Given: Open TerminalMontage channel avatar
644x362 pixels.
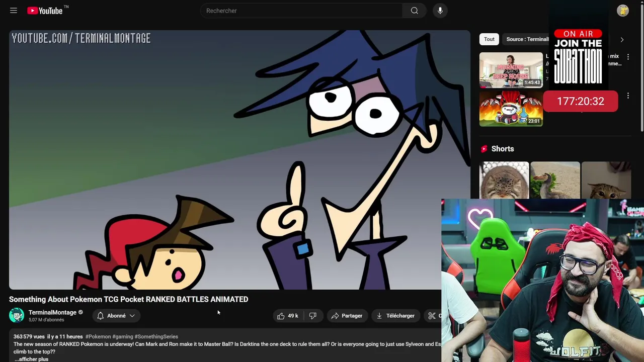Looking at the screenshot, I should coord(17,315).
